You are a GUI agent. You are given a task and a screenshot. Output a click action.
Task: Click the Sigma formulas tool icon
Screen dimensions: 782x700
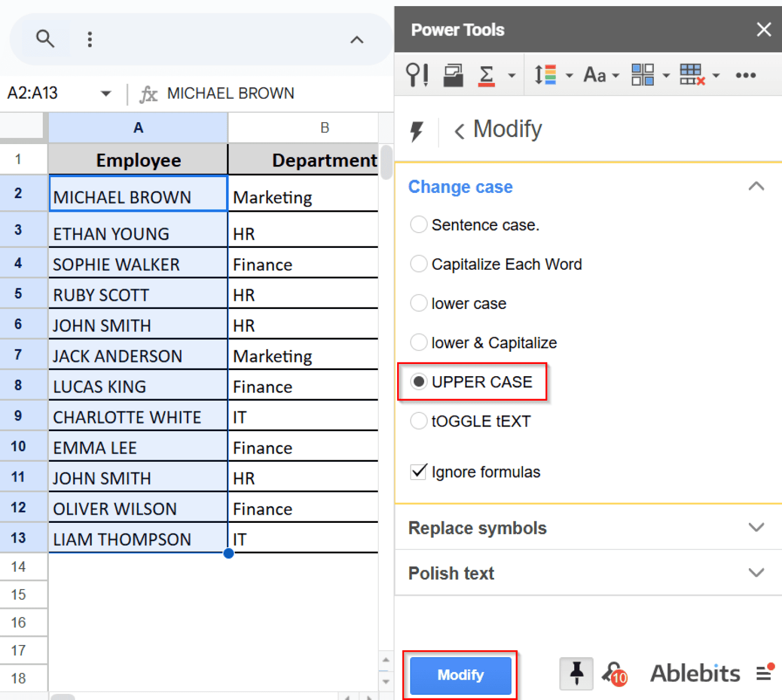(487, 75)
